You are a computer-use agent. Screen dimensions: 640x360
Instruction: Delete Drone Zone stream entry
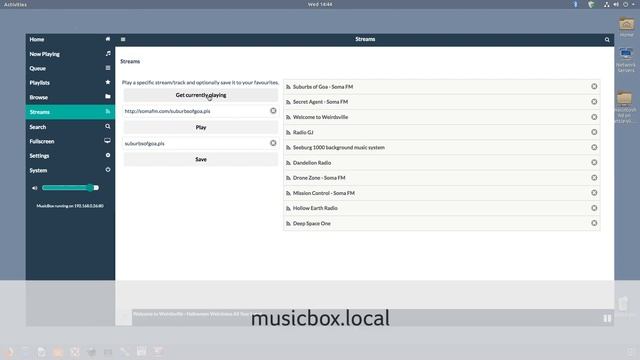tap(594, 178)
